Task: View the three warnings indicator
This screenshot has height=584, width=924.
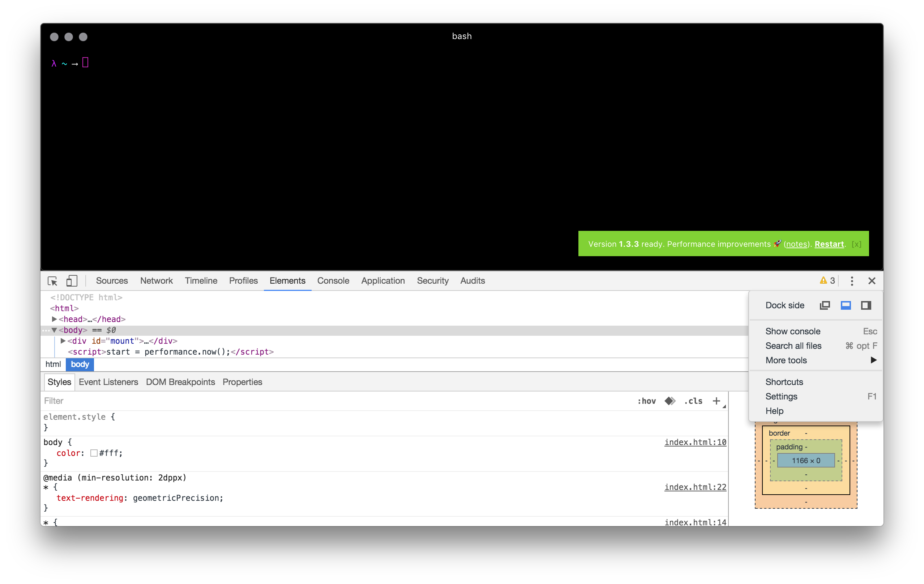Action: coord(827,280)
